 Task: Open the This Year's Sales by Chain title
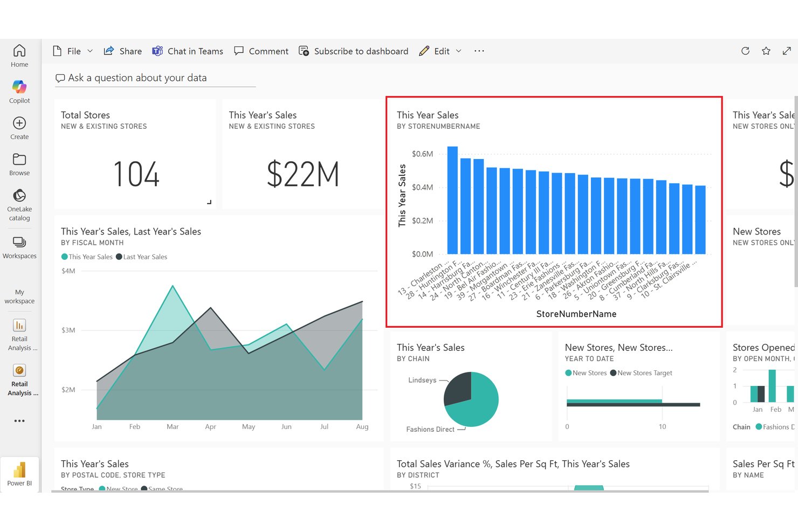[x=431, y=348]
